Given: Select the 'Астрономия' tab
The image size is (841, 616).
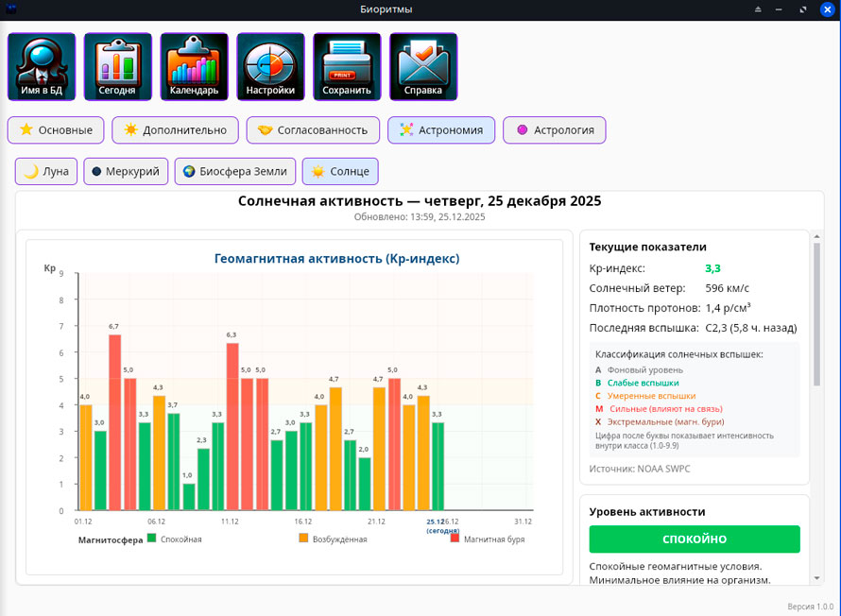Looking at the screenshot, I should (441, 130).
